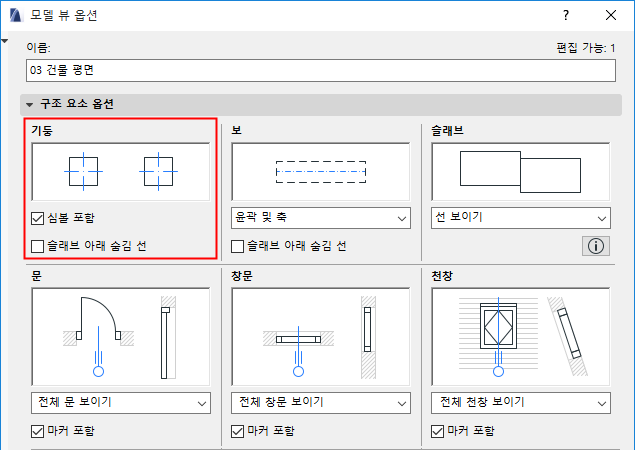Open the slab 선 보이기 dropdown
Image resolution: width=635 pixels, height=450 pixels.
tap(521, 218)
